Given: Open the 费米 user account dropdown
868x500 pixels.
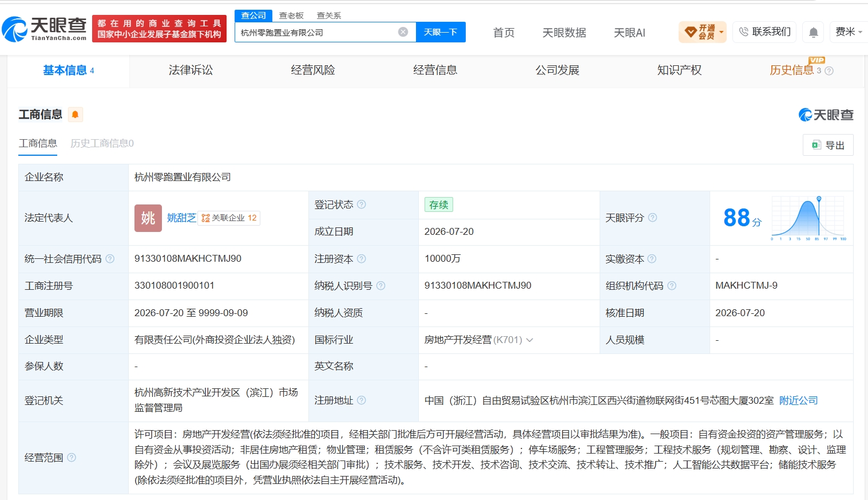Looking at the screenshot, I should [849, 32].
